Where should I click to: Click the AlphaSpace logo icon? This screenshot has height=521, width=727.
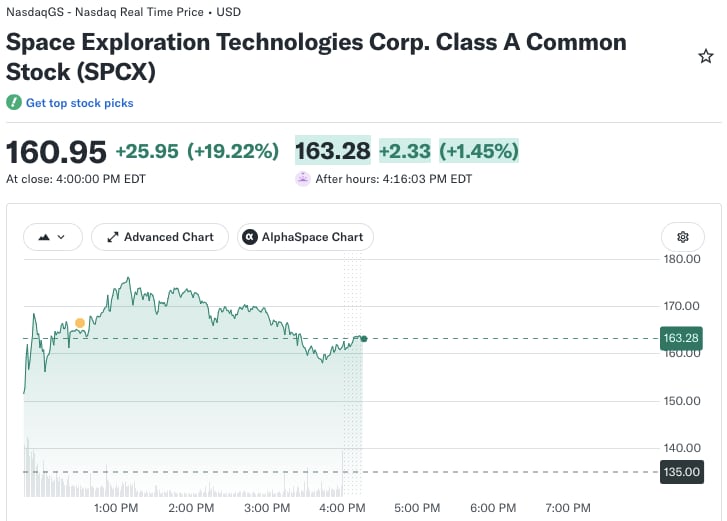point(250,237)
